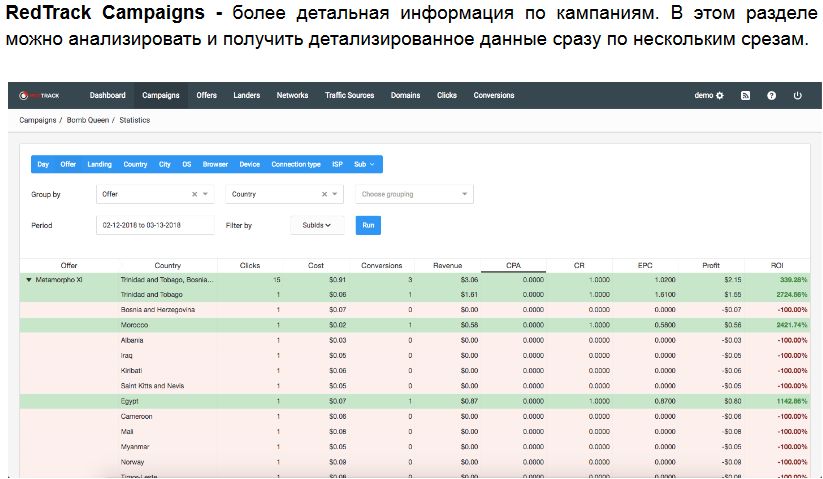Open the Landers menu
Image resolution: width=823 pixels, height=479 pixels.
(247, 95)
